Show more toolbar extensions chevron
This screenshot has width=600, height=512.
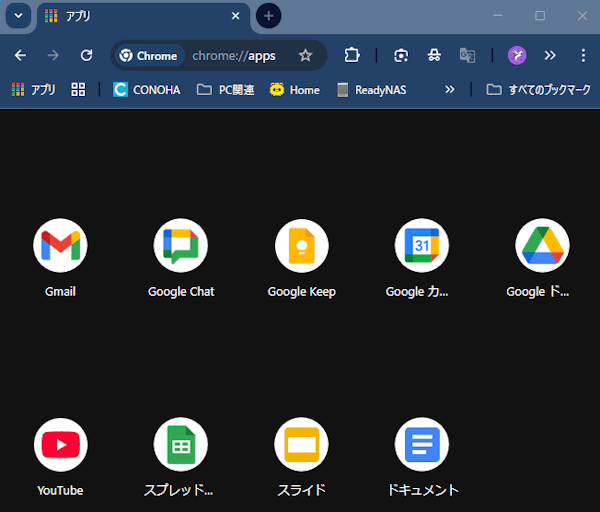550,55
